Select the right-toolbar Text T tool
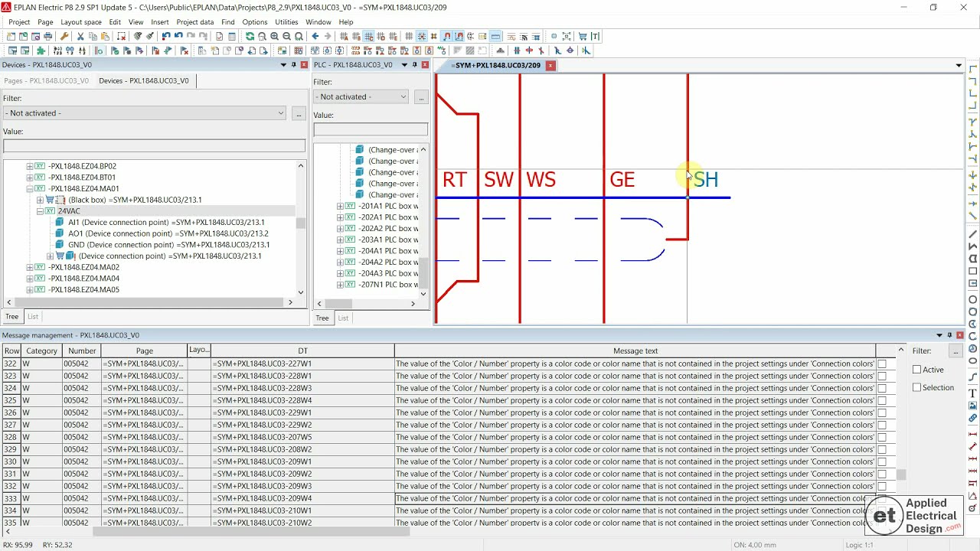 point(973,393)
